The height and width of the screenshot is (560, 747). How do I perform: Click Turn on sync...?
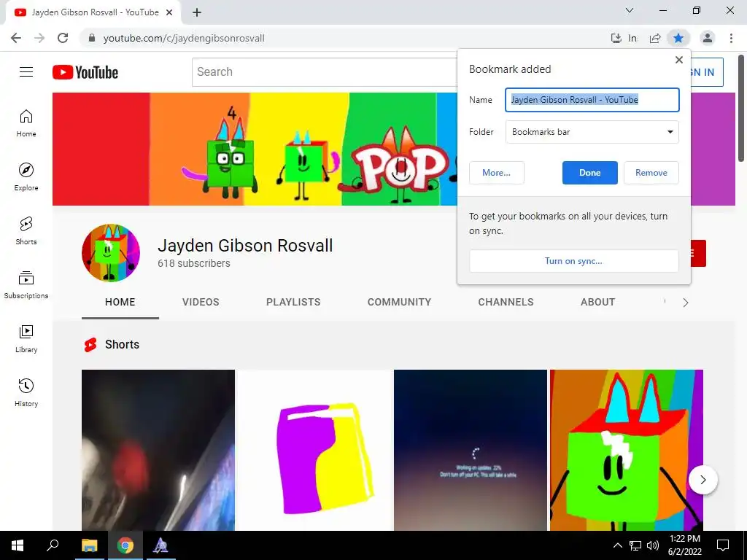pos(573,261)
